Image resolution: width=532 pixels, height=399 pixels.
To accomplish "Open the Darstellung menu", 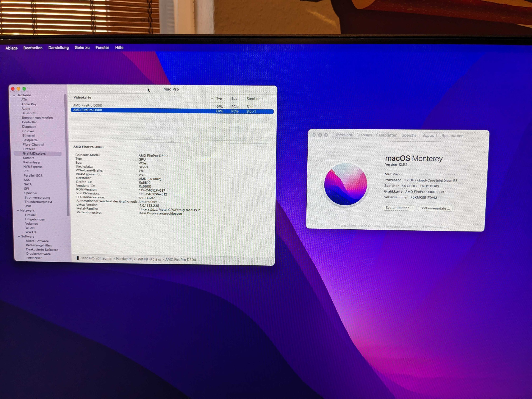I will click(x=58, y=48).
